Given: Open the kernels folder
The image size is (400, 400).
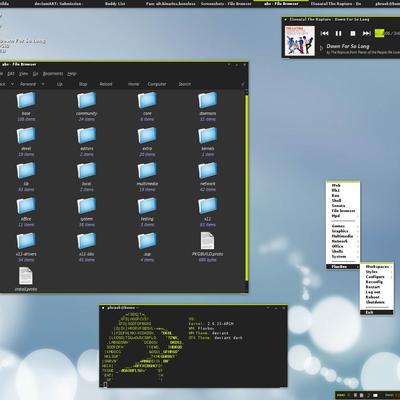Looking at the screenshot, I should [x=208, y=136].
